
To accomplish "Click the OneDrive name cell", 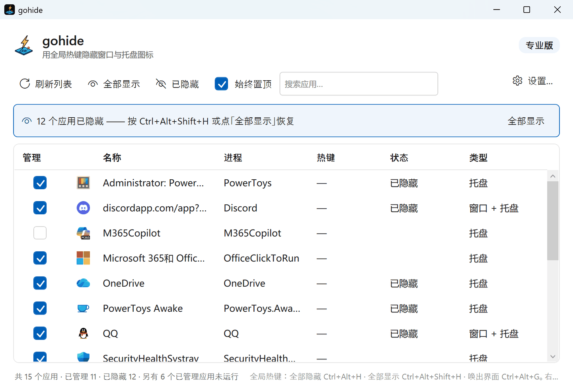I will (x=124, y=283).
